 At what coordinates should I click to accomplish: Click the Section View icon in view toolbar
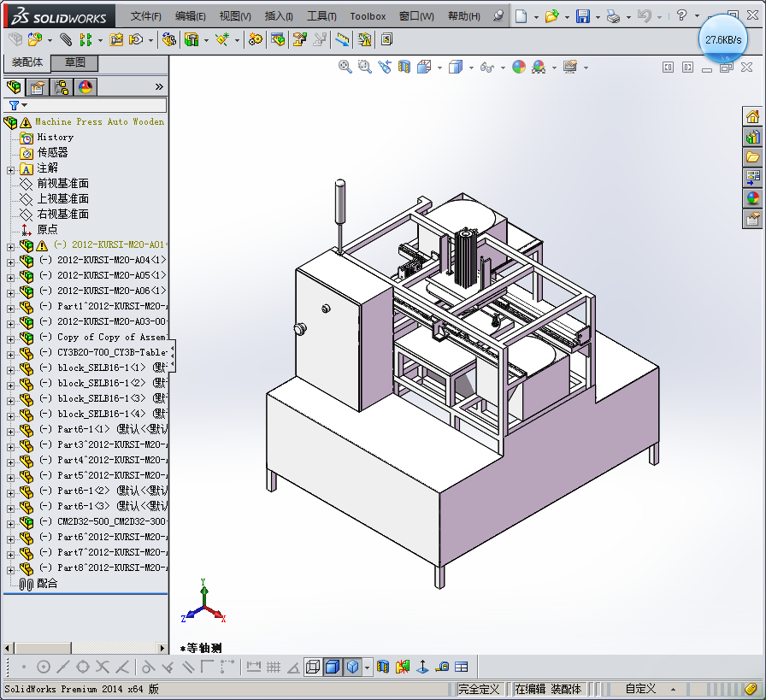tap(404, 67)
